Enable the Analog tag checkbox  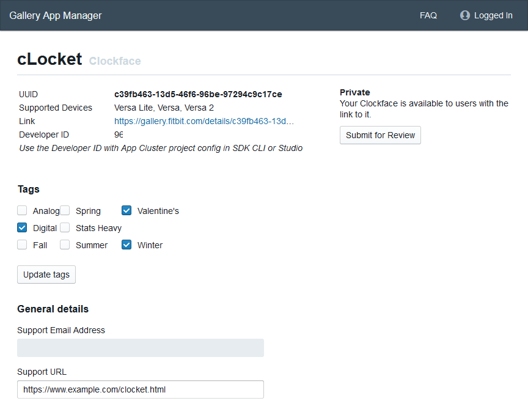click(22, 210)
